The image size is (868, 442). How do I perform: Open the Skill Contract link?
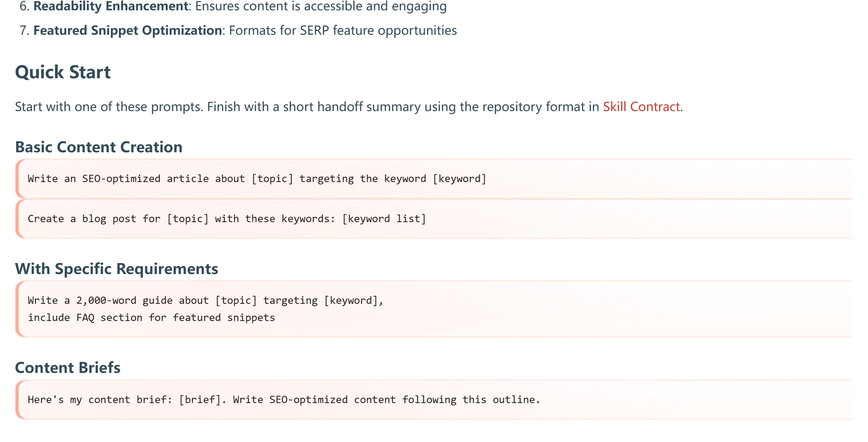(641, 107)
